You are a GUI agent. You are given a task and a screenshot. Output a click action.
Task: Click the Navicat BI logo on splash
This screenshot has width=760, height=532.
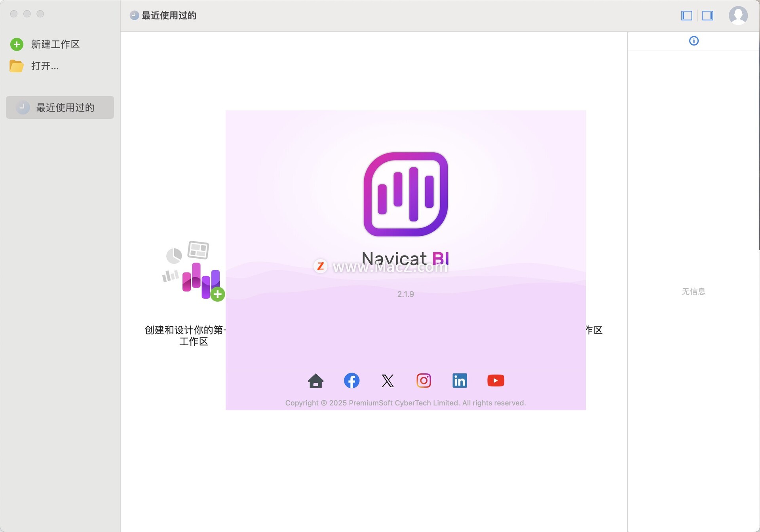(406, 194)
